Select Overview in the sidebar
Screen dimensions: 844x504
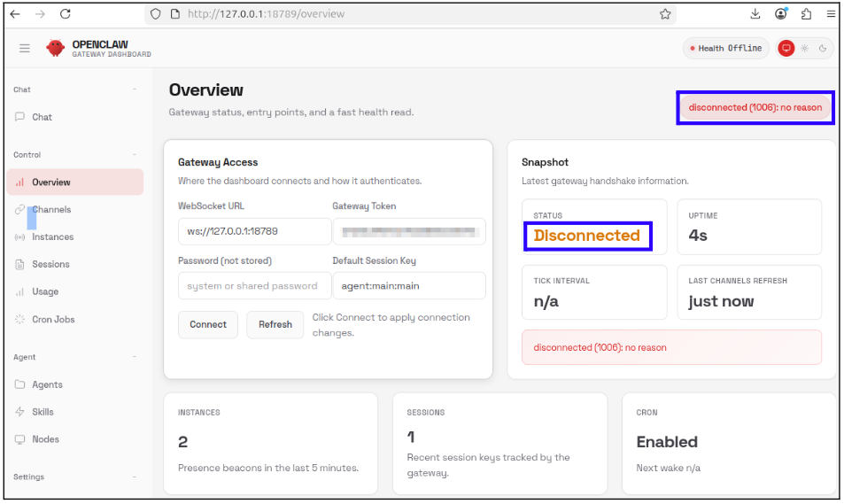tap(75, 182)
